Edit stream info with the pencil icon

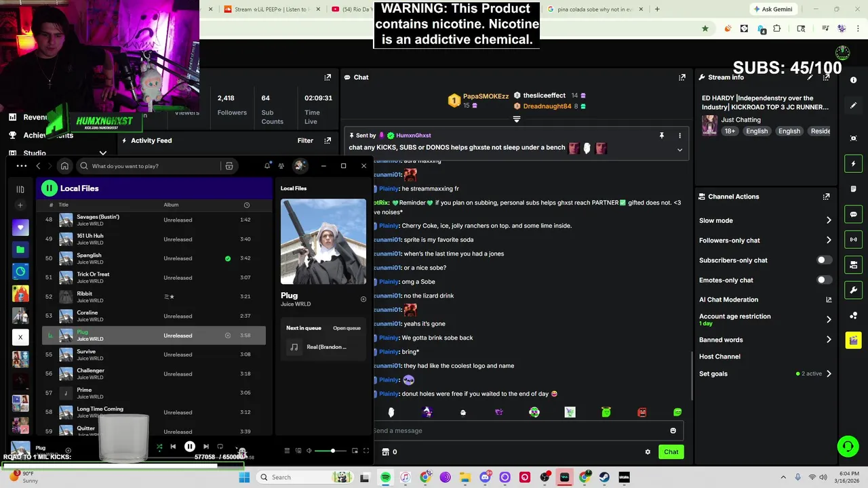click(810, 77)
